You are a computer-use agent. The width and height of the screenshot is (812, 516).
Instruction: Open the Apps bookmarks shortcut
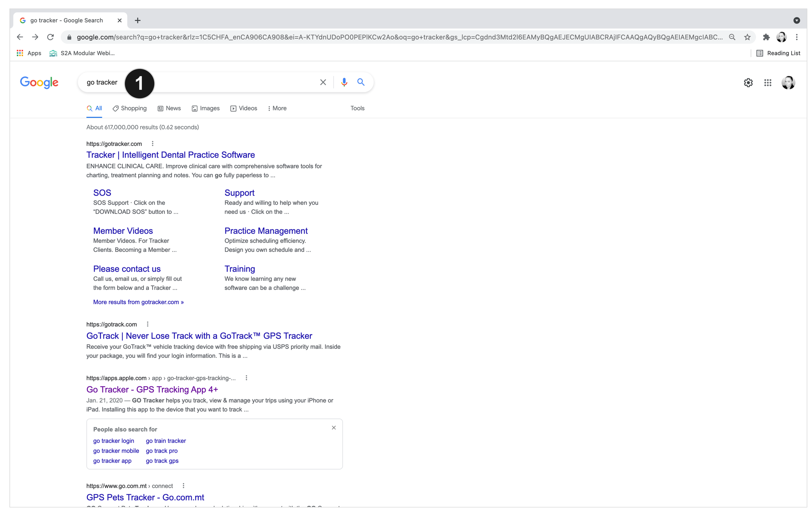tap(29, 53)
